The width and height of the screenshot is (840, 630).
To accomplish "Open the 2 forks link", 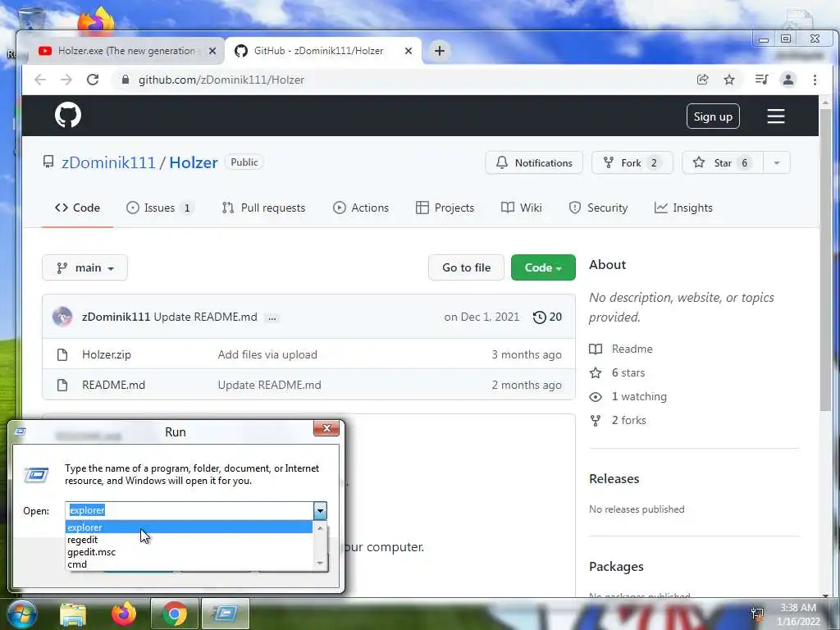I will click(618, 421).
